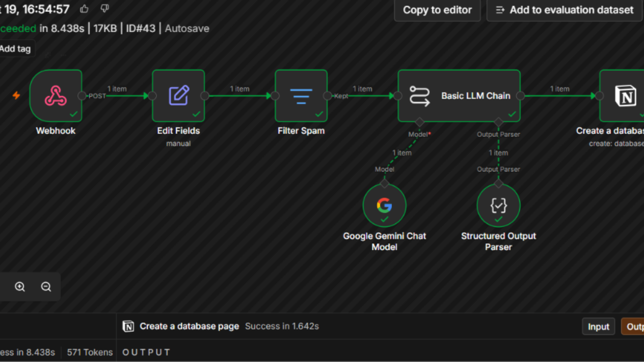Screen dimensions: 644x362
Task: Open the Webhook trigger node
Action: click(56, 96)
